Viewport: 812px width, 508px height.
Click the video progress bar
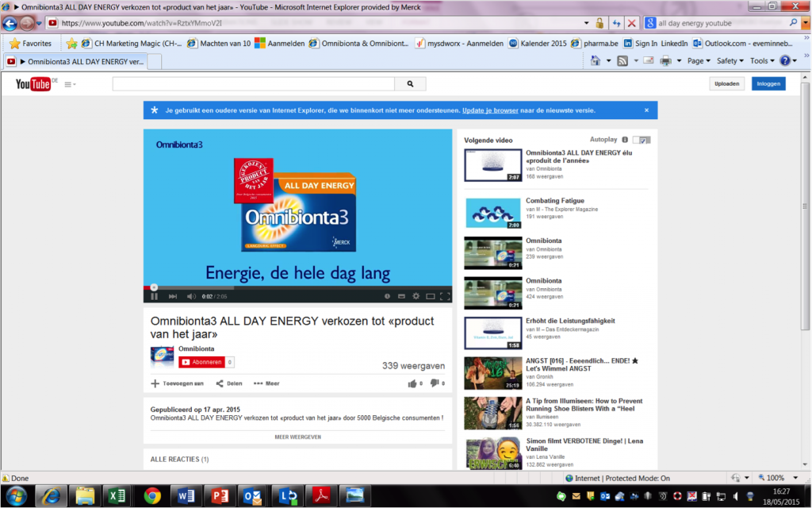point(298,287)
